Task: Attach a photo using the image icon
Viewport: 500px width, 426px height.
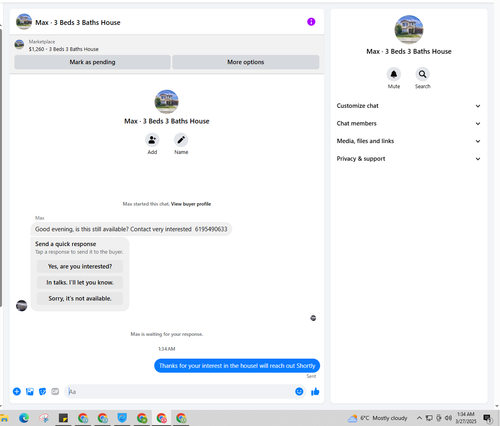Action: click(x=30, y=391)
